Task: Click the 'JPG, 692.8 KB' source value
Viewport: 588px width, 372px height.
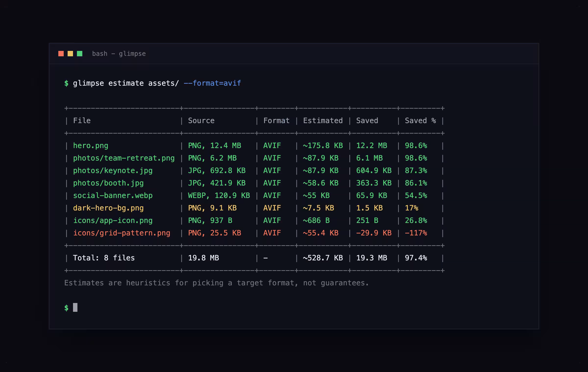Action: 217,171
